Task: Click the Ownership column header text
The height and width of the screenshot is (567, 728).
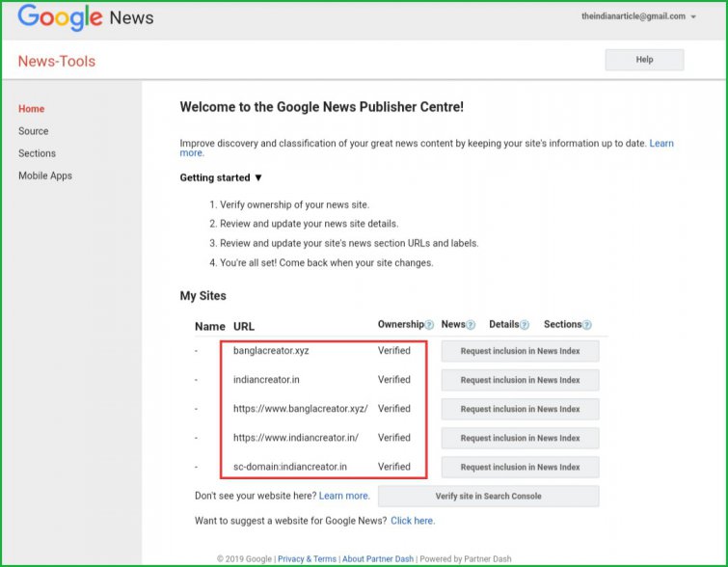Action: point(401,324)
